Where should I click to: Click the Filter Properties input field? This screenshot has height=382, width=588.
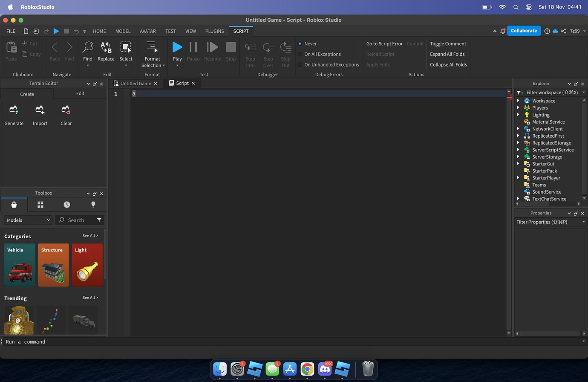click(548, 222)
